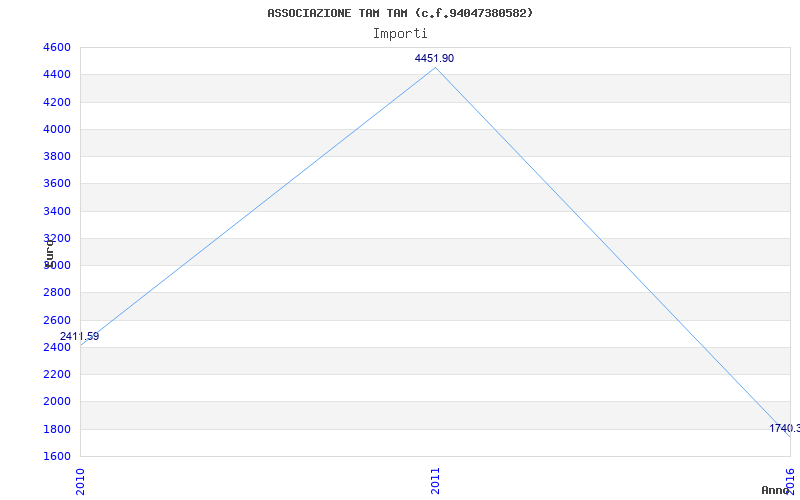Click the rotated 'Euro' axis title
This screenshot has height=500, width=800.
[49, 254]
